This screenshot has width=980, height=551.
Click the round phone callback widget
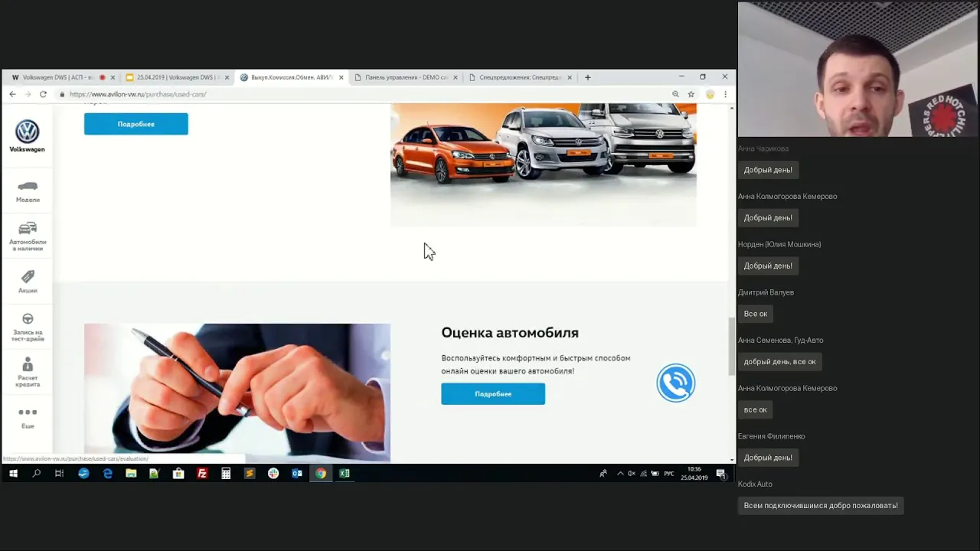[675, 383]
